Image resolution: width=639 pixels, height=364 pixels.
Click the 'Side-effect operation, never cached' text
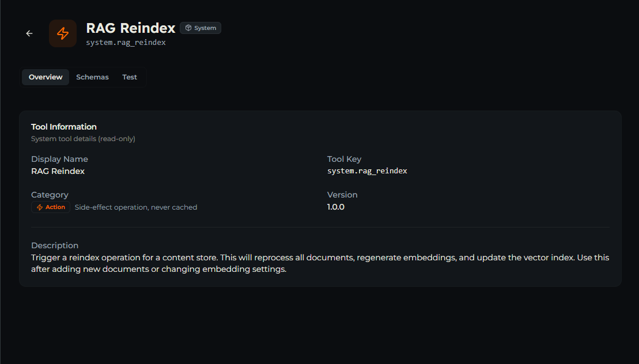136,207
